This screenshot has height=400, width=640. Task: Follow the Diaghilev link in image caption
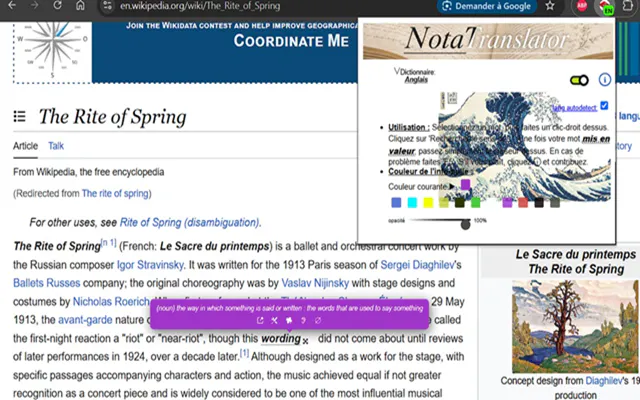603,381
